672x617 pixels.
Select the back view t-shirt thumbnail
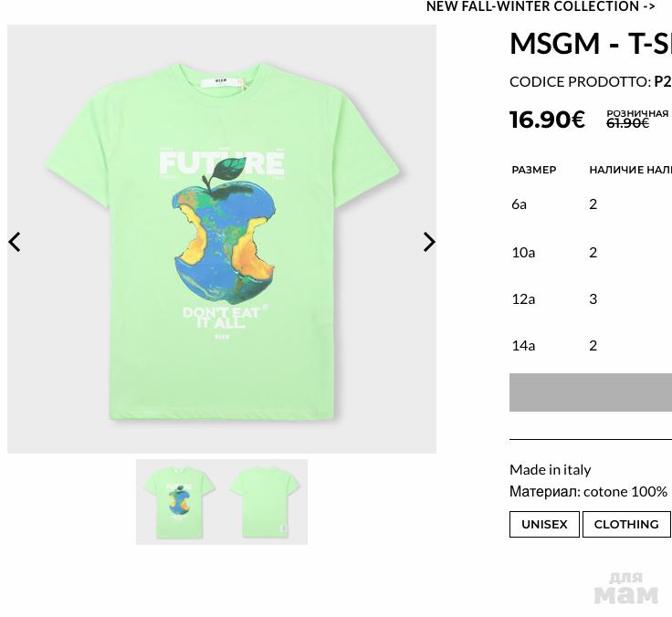pos(265,502)
